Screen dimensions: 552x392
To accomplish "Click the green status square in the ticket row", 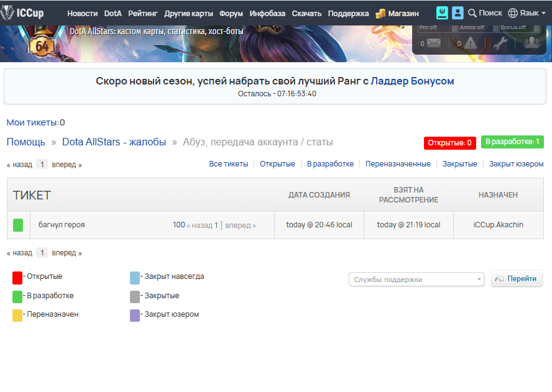I will coord(18,226).
